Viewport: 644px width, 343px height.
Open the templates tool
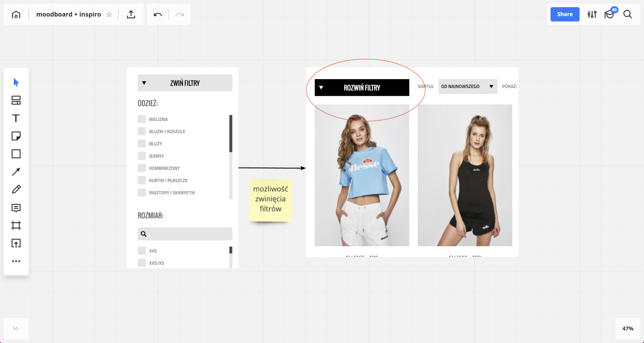click(x=16, y=100)
